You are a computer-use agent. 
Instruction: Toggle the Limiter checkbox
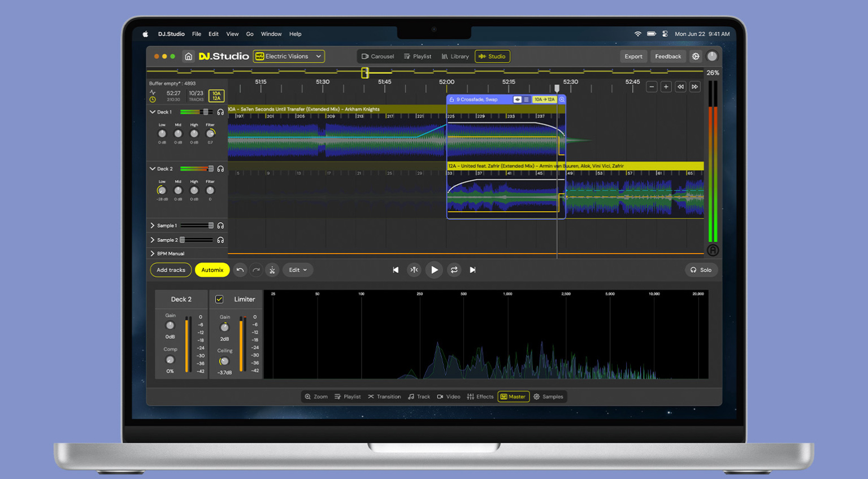pos(219,299)
